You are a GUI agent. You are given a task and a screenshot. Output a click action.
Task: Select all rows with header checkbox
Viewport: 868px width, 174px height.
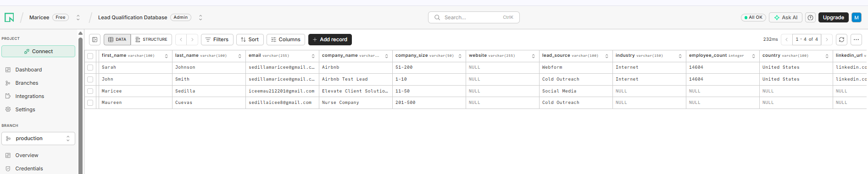coord(90,56)
